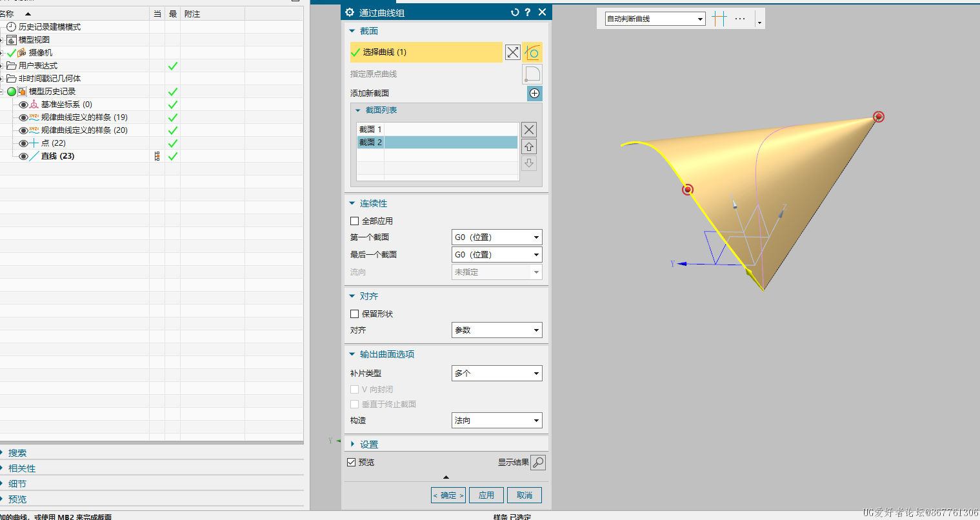Add a new section with the plus icon
Viewport: 980px width, 520px height.
click(534, 94)
